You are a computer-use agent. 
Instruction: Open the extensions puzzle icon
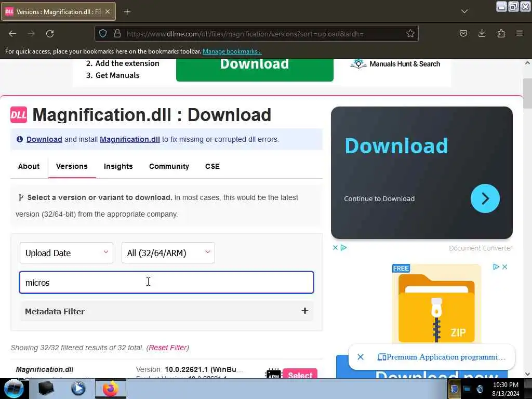pos(501,33)
